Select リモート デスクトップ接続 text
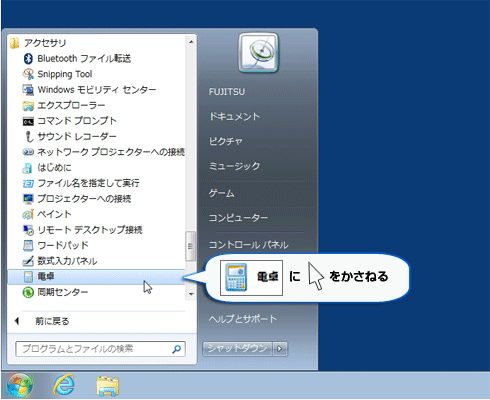Screen dimensions: 490x400 click(x=90, y=230)
